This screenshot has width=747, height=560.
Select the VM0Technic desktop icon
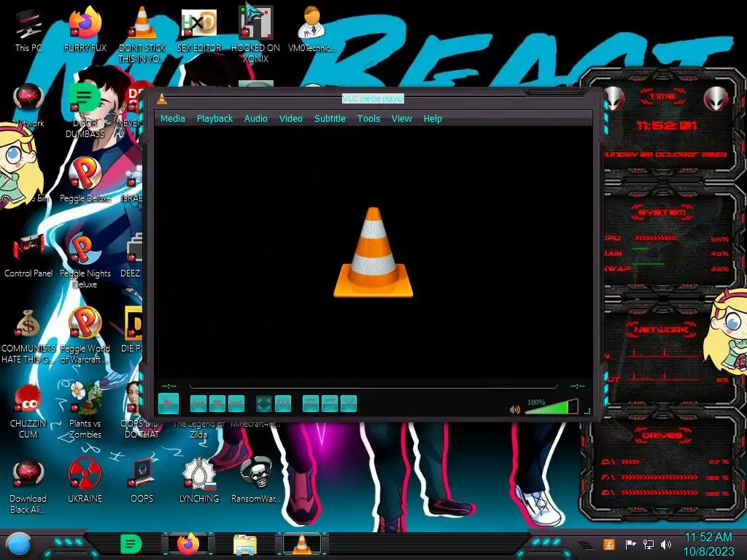[311, 29]
